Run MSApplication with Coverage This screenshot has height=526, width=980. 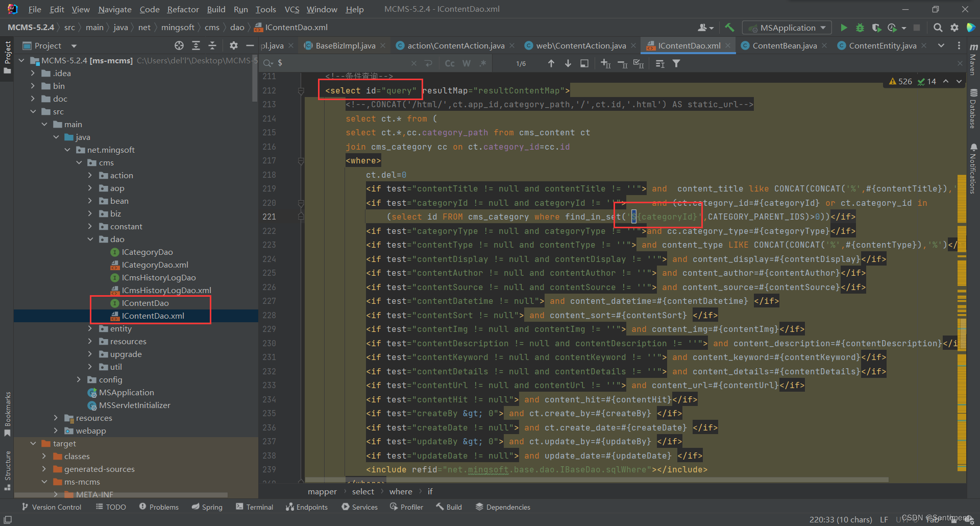click(876, 28)
